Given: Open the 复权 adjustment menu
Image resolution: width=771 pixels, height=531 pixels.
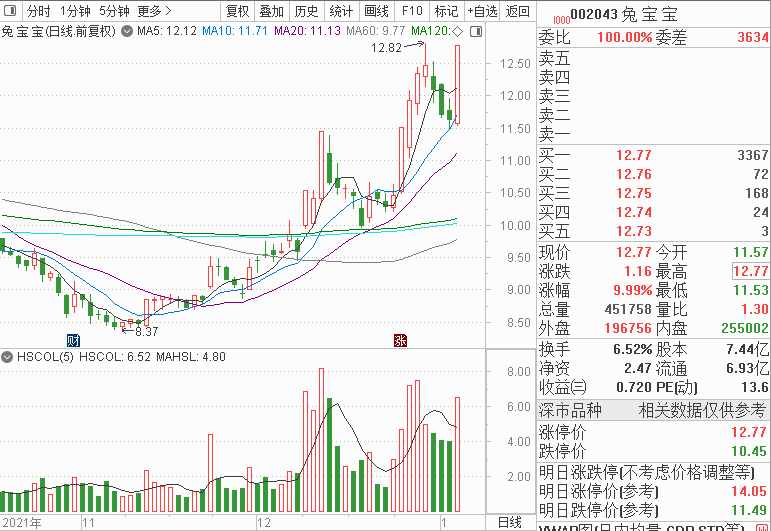Looking at the screenshot, I should [237, 11].
